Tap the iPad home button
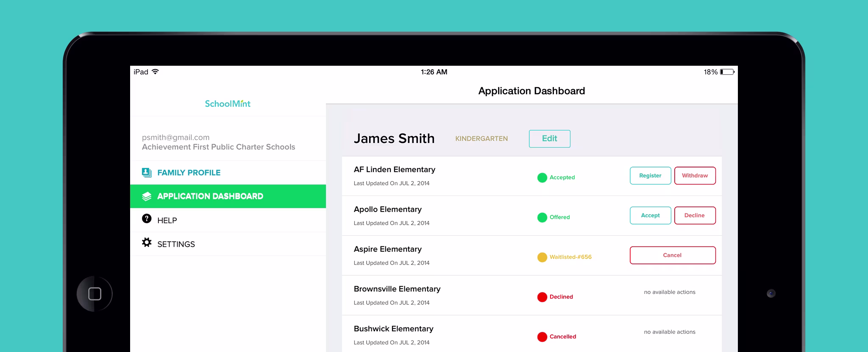868x352 pixels. pos(95,294)
